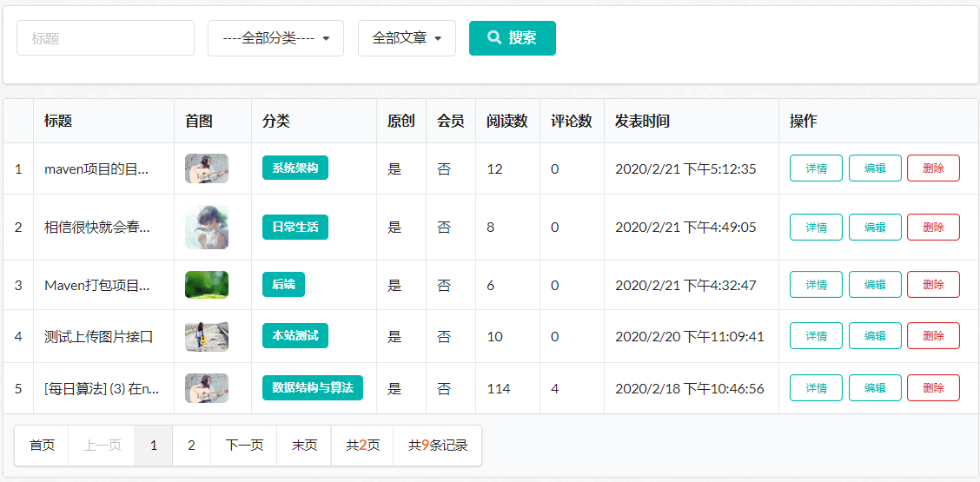The height and width of the screenshot is (482, 980).
Task: Click the title 相信很快就会春...
Action: (97, 228)
